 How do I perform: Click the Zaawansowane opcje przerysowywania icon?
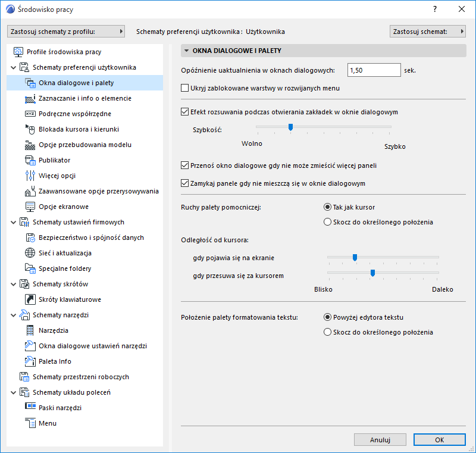(30, 191)
